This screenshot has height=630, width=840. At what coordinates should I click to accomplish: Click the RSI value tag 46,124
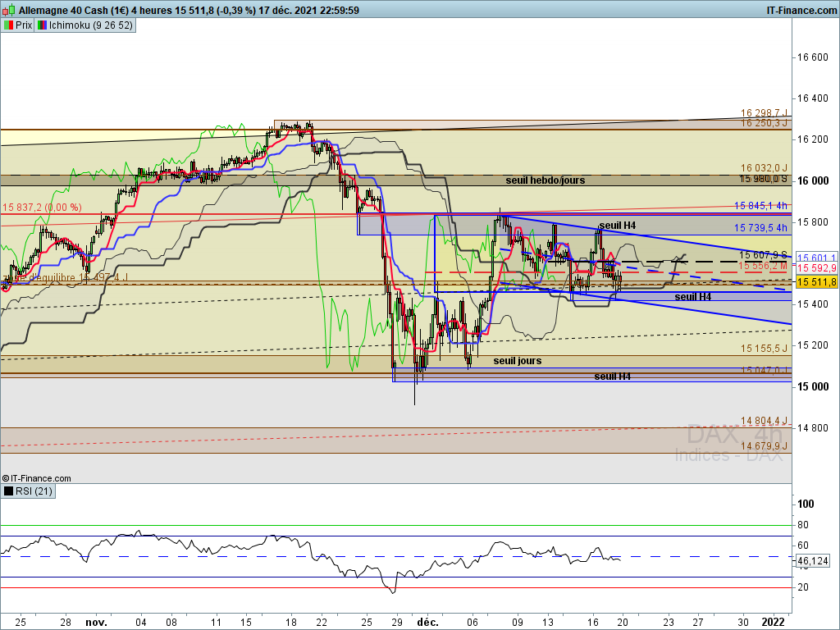813,561
